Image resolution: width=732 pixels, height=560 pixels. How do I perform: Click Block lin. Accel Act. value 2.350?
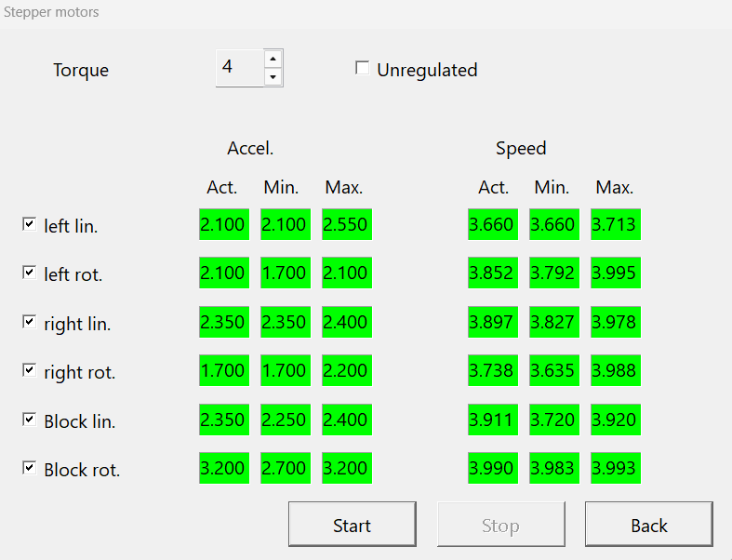(224, 420)
